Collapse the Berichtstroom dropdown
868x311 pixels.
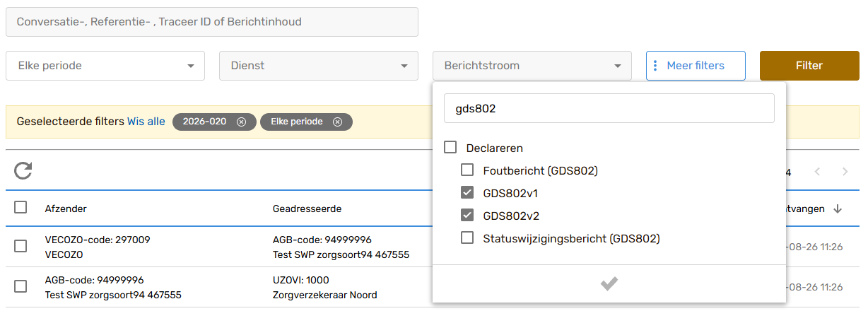click(x=532, y=66)
